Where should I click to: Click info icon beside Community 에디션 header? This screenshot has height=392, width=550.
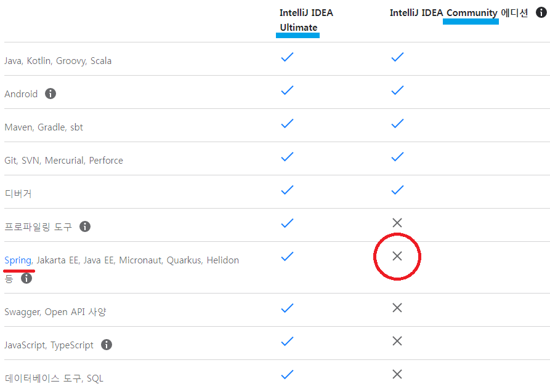click(541, 12)
